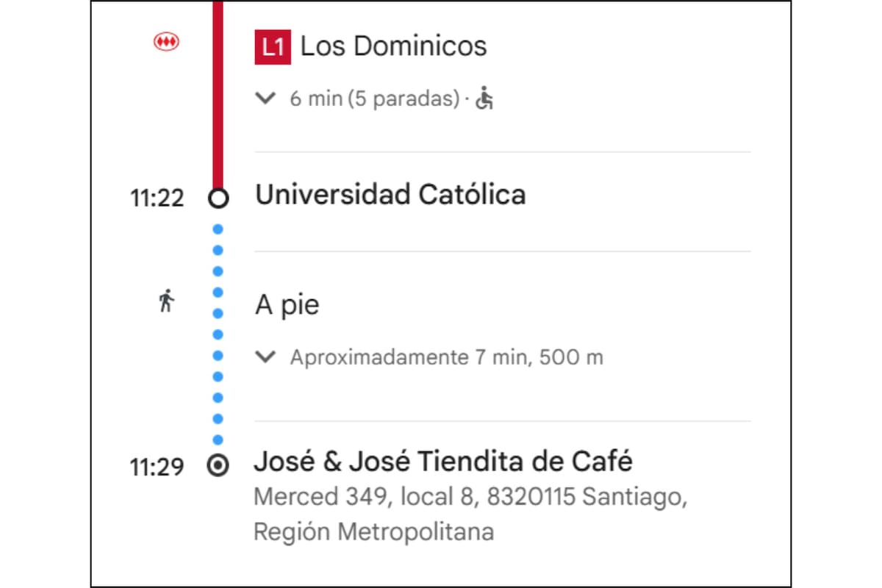Click the 500 m walking distance text
The width and height of the screenshot is (882, 588).
click(x=573, y=357)
